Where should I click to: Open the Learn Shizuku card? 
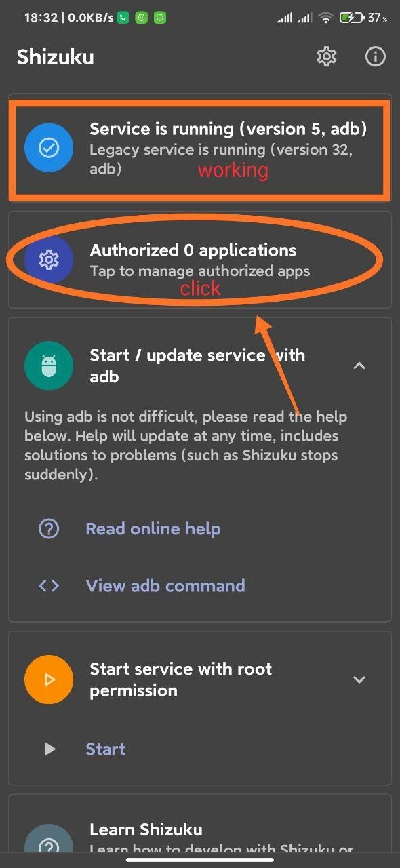pyautogui.click(x=200, y=825)
